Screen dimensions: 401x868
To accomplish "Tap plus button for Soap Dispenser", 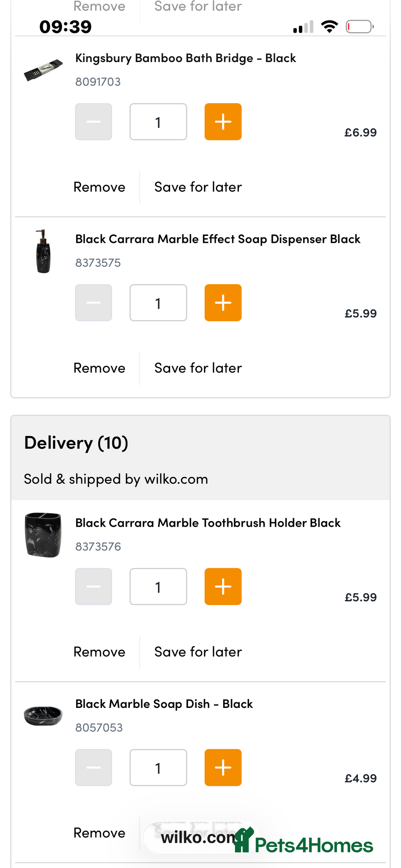I will (223, 303).
